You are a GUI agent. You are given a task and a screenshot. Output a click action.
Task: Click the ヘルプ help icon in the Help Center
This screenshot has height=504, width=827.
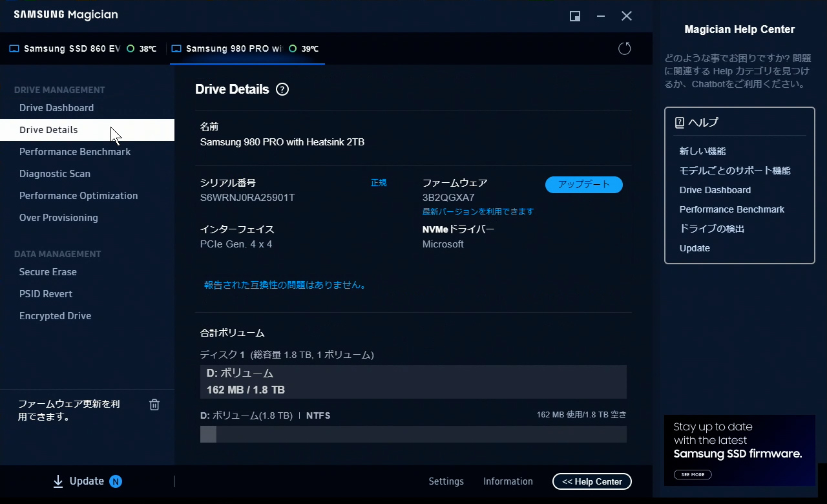(680, 122)
